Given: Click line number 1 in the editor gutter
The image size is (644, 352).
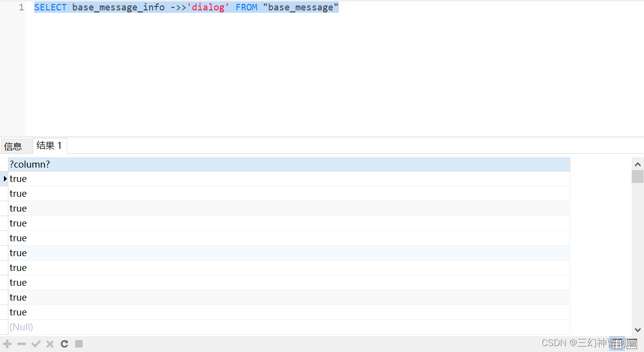Looking at the screenshot, I should click(20, 7).
